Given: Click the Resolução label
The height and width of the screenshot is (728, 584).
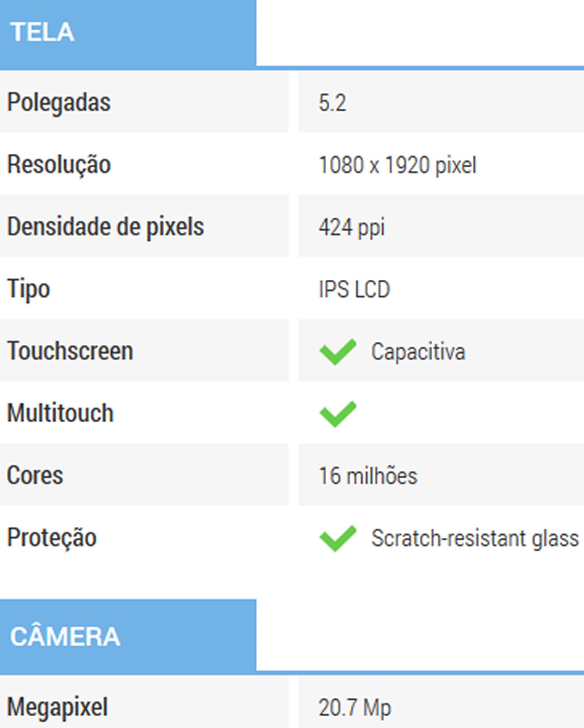Looking at the screenshot, I should click(59, 165).
